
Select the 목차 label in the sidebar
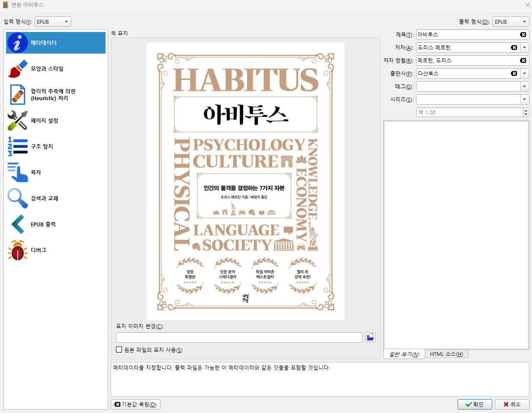coord(36,172)
